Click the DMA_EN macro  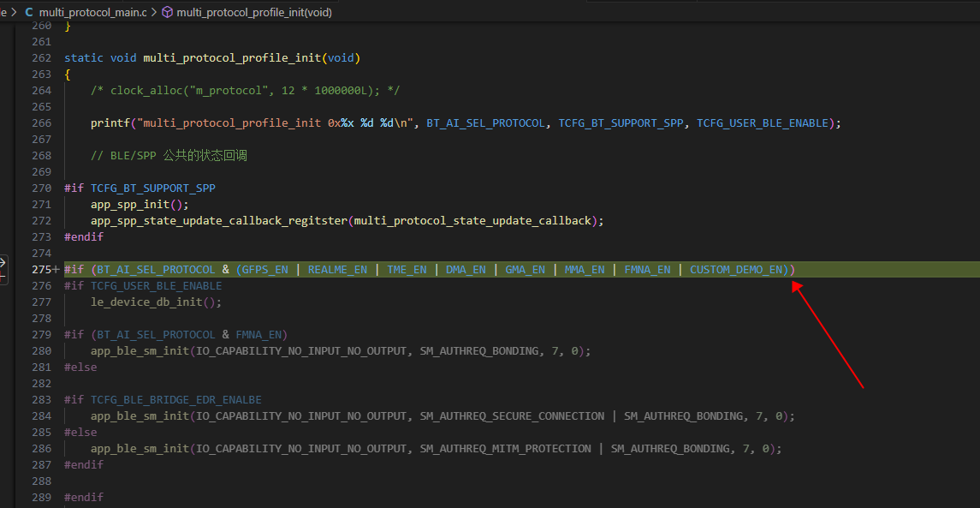(466, 270)
